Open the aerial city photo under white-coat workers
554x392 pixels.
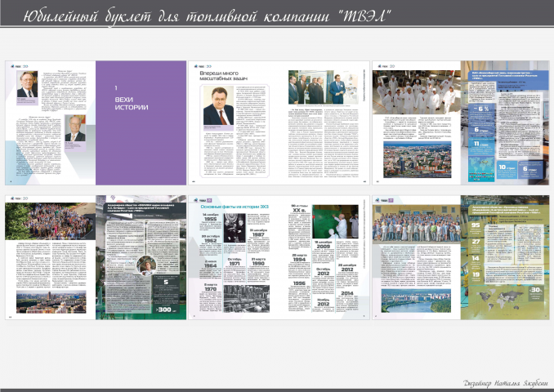[418, 159]
